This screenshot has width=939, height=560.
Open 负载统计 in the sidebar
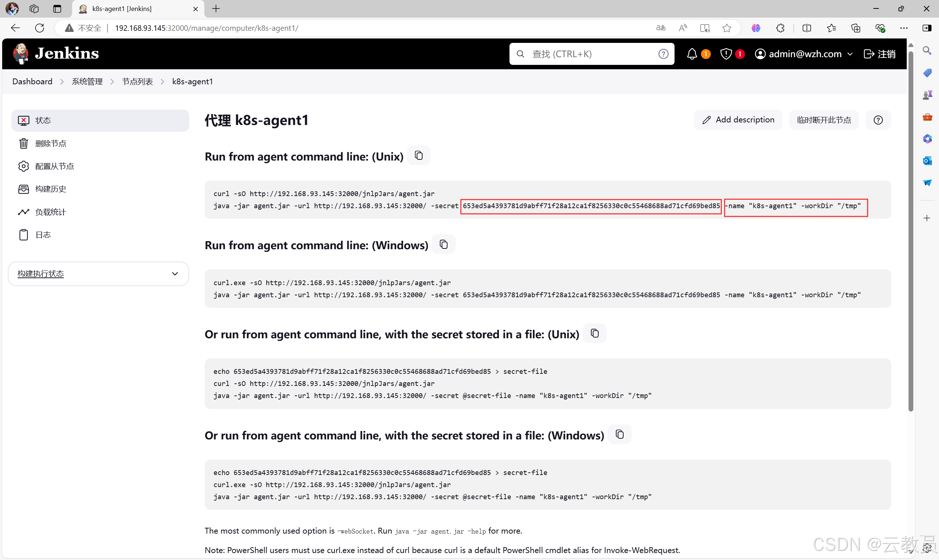pyautogui.click(x=100, y=212)
